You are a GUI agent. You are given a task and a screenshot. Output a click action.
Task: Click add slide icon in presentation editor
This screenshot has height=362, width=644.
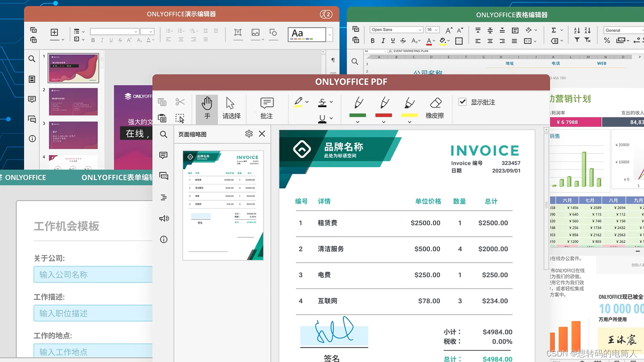[x=54, y=33]
